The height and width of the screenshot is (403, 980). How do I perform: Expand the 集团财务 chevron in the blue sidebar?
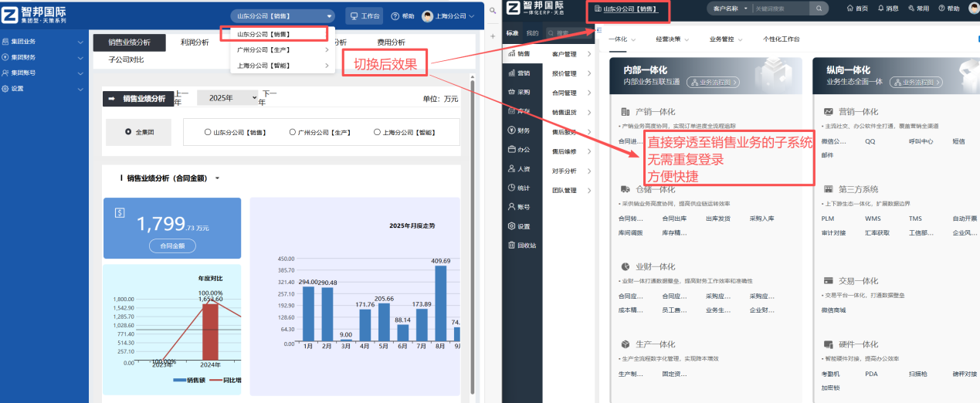click(x=80, y=57)
